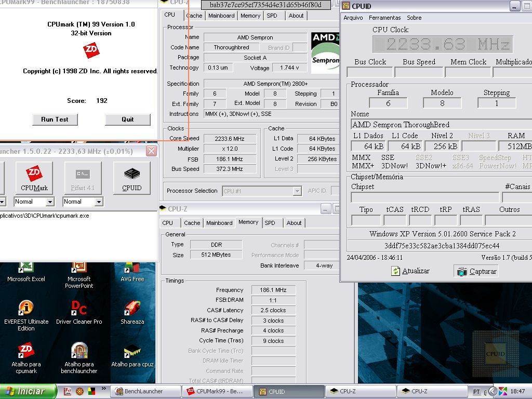532x399 pixels.
Task: Activate the CPUID taskbar button
Action: tap(289, 392)
